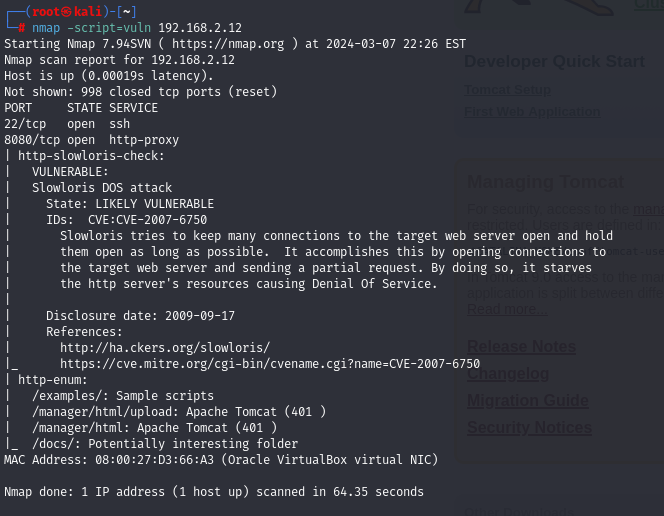This screenshot has height=516, width=664.
Task: Open the First Web Application link
Action: [x=532, y=112]
